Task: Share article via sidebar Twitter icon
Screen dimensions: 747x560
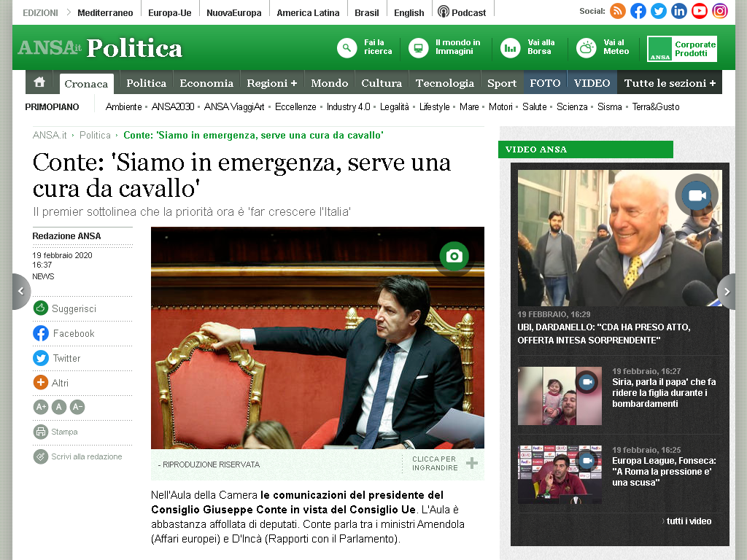Action: coord(41,357)
